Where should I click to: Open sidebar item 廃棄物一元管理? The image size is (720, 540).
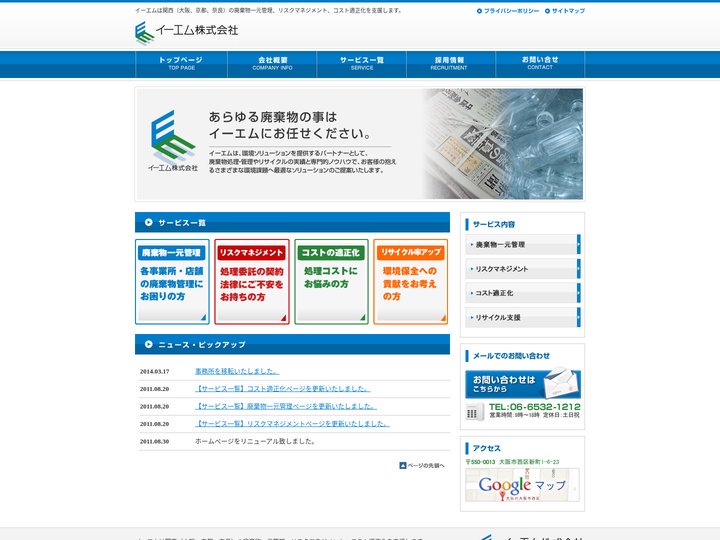[x=523, y=244]
